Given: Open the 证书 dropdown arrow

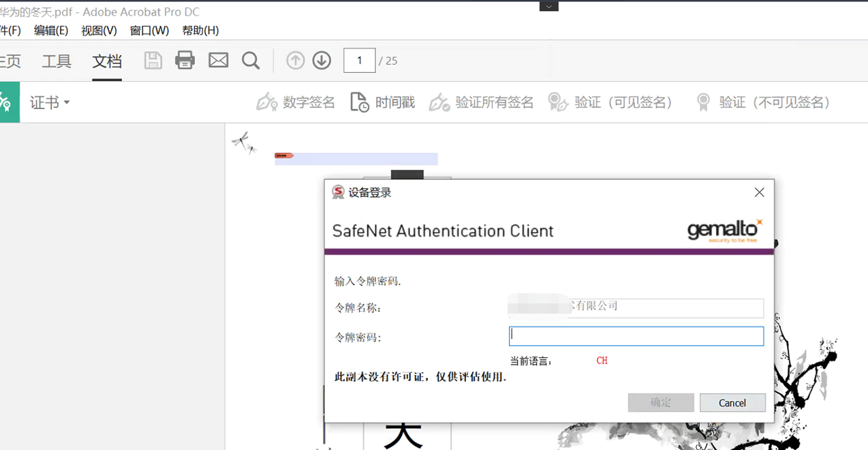Looking at the screenshot, I should pyautogui.click(x=67, y=103).
